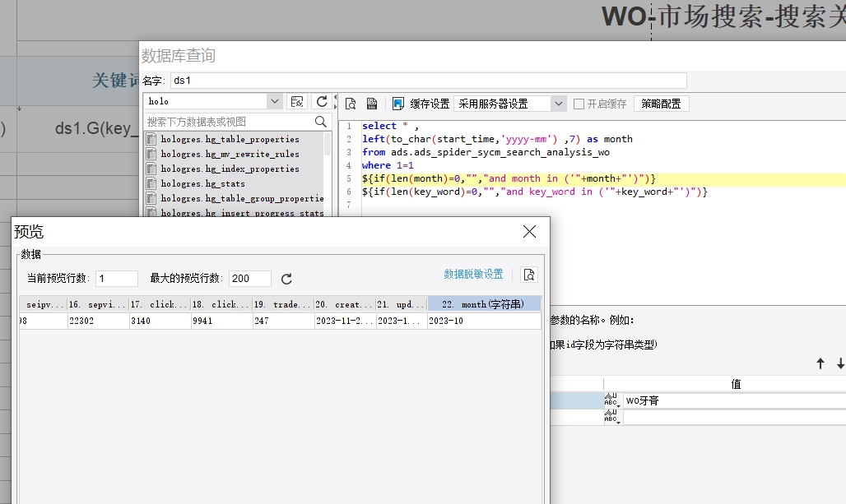
Task: Click SQL line 3 with ads_spider_sycm_search_analysis_wo
Action: pos(486,152)
